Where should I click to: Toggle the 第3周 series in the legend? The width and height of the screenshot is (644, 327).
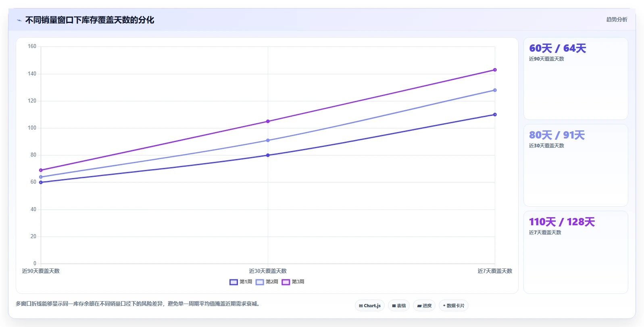click(293, 282)
